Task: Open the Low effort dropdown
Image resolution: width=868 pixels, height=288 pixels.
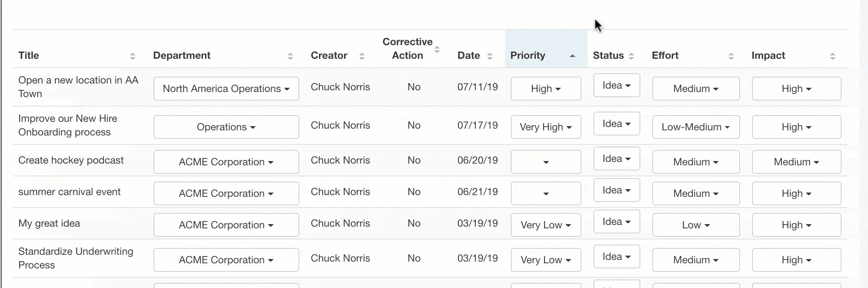Action: pos(696,225)
